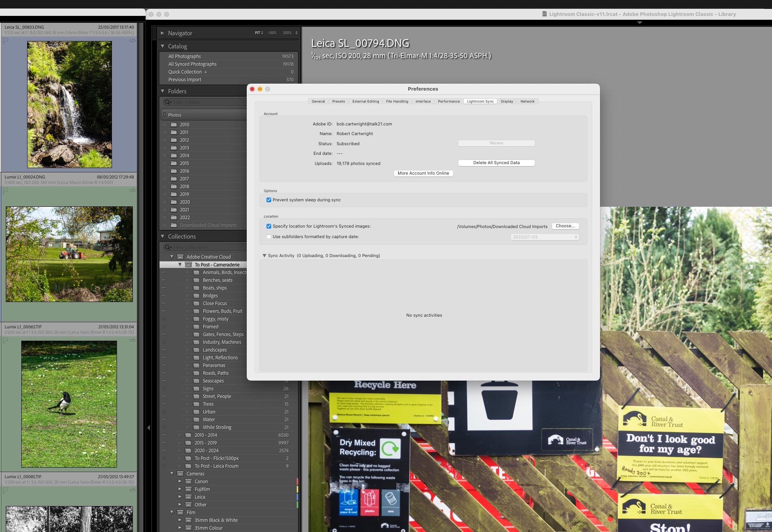Enable sync for Foggy, misty collection
Image resolution: width=772 pixels, height=532 pixels.
click(163, 319)
